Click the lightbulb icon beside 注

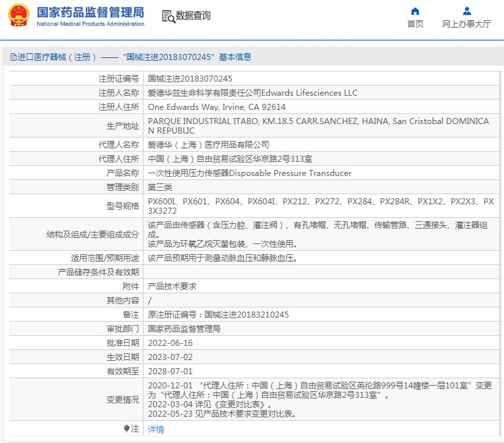click(126, 429)
